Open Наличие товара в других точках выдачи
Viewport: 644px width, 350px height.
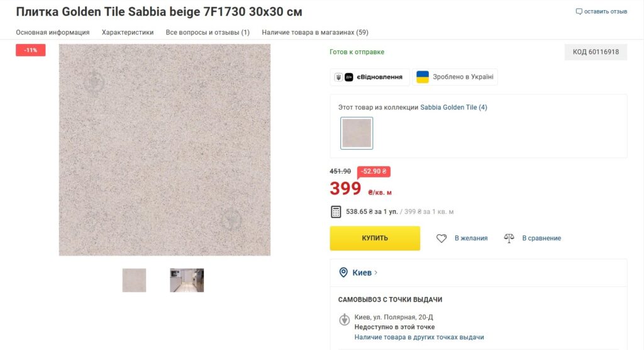(419, 337)
